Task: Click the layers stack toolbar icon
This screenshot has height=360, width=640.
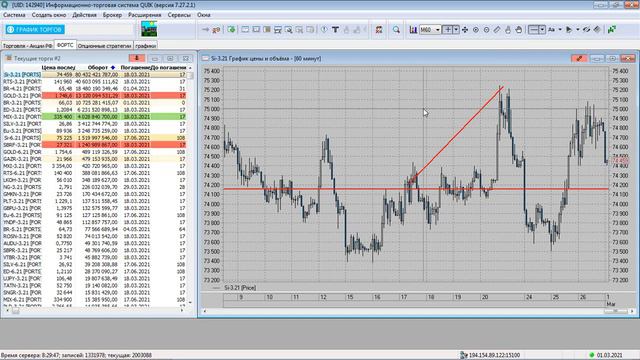Action: [x=597, y=29]
